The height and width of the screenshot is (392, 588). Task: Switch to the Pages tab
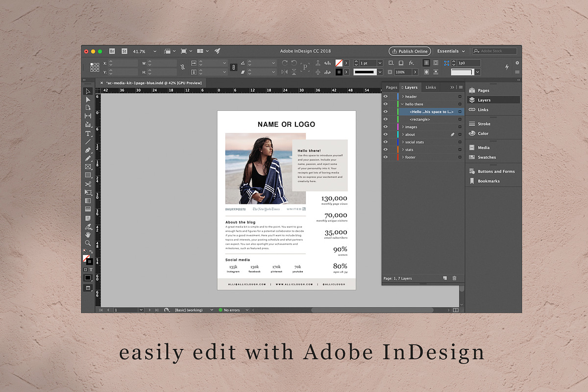coord(392,87)
